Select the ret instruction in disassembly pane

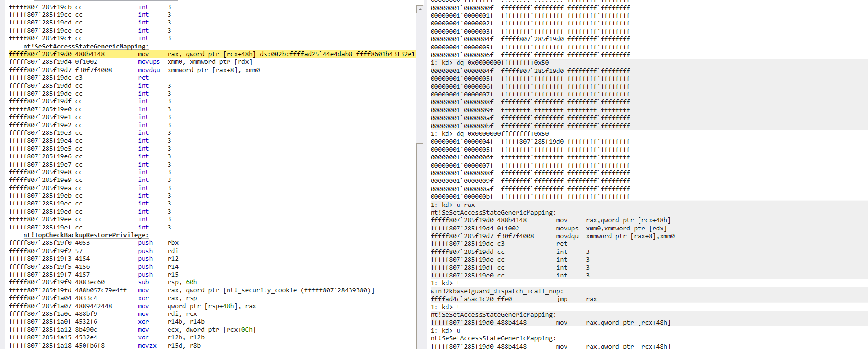tap(143, 78)
